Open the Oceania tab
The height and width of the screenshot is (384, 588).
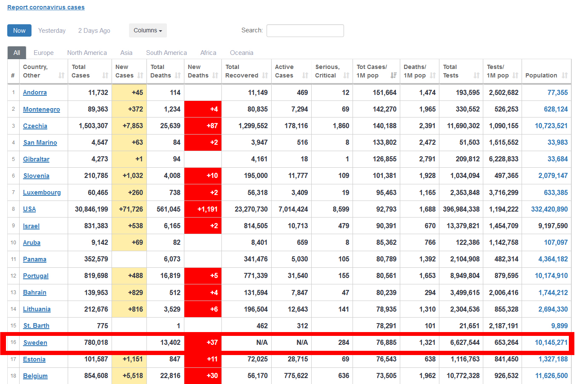pyautogui.click(x=241, y=53)
